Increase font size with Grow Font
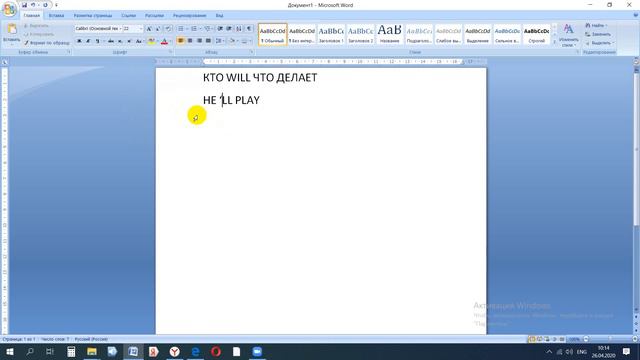Image resolution: width=640 pixels, height=360 pixels. [x=149, y=29]
